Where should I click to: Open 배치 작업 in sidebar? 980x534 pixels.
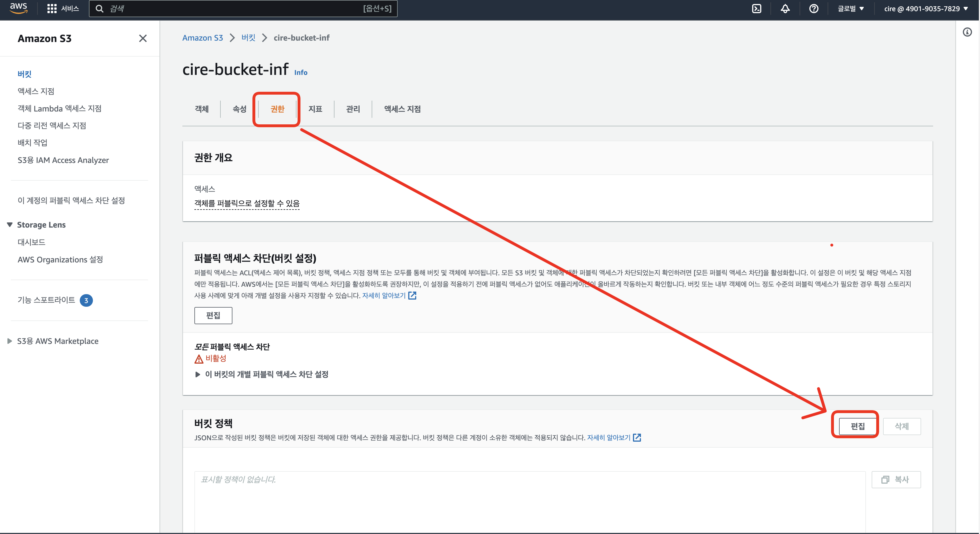coord(32,143)
